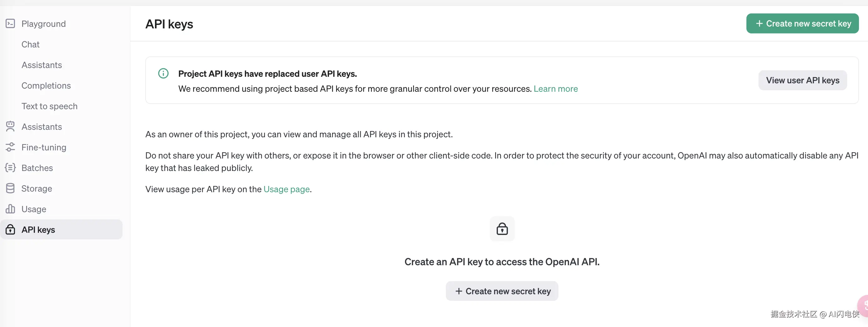Screen dimensions: 868x327
Task: Click the Batches braces icon
Action: pyautogui.click(x=11, y=168)
